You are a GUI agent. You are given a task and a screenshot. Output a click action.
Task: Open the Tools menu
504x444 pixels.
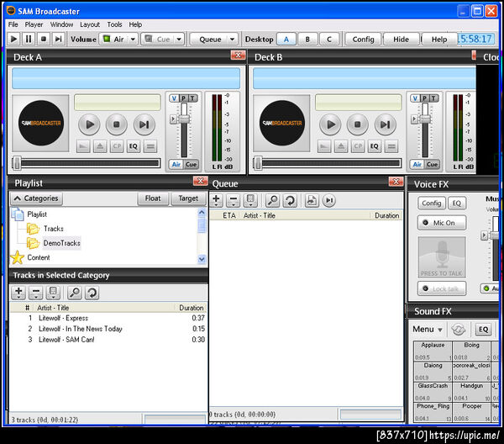114,24
